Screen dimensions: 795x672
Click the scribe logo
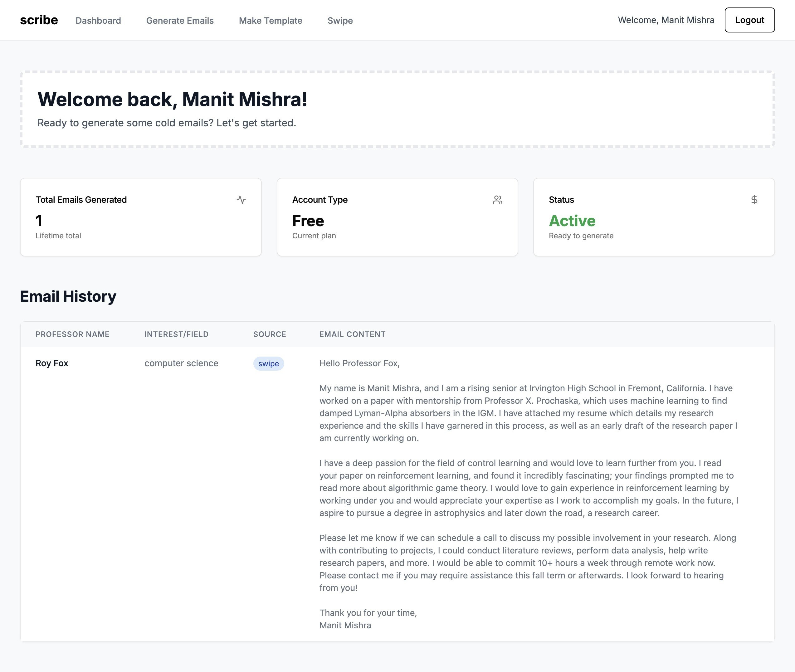tap(39, 20)
